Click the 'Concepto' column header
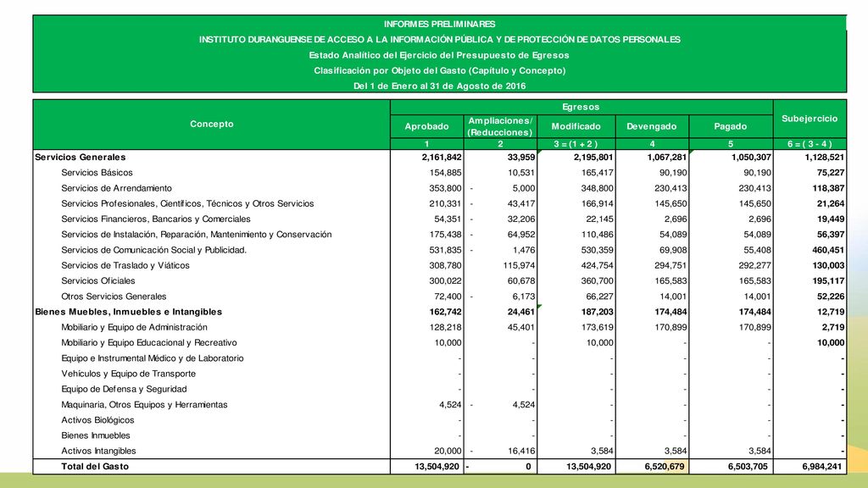868x488 pixels. coord(211,124)
